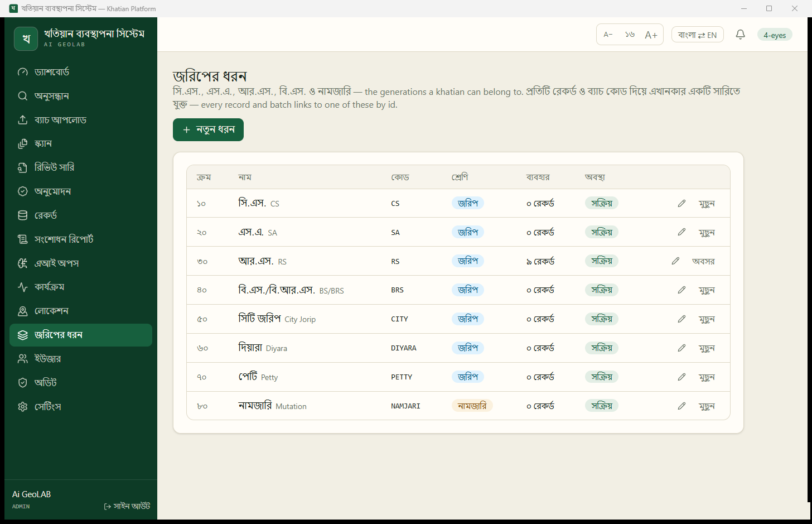Click মুছুন for the সি.এস. CS row
Image resolution: width=812 pixels, height=524 pixels.
pyautogui.click(x=707, y=204)
